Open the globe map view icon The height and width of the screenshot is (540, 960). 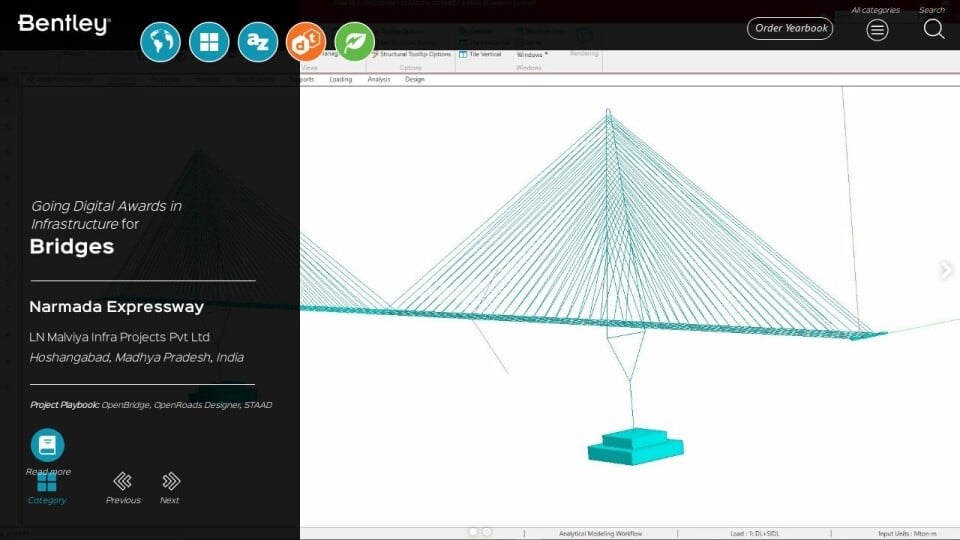[x=160, y=42]
